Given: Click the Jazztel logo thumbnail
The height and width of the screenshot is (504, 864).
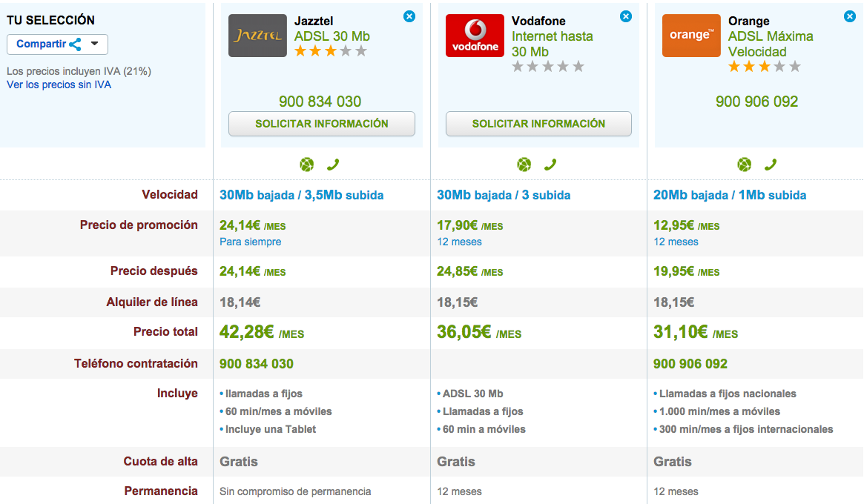Looking at the screenshot, I should (x=258, y=36).
